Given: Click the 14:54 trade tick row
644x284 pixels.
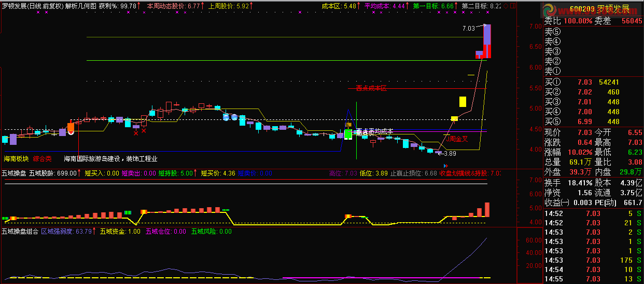Looking at the screenshot, I should 594,269.
